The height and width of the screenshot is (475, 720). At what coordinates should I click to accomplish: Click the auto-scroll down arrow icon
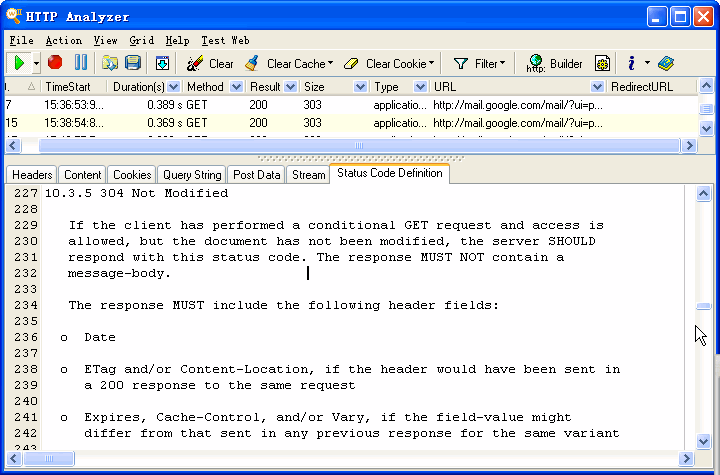click(162, 63)
